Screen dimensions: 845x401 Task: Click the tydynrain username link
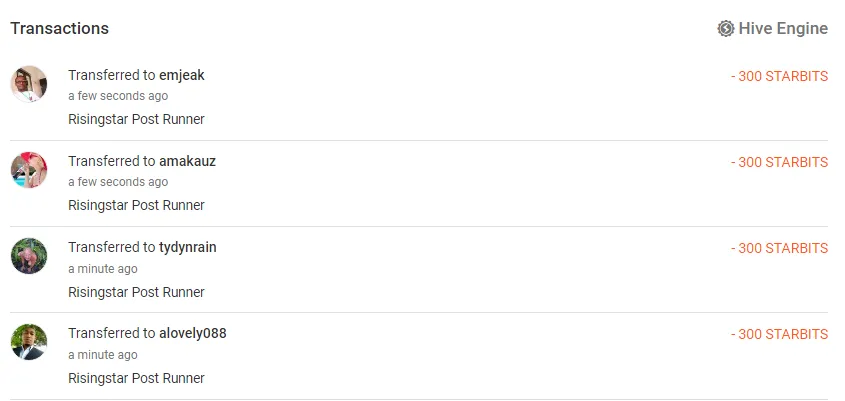point(188,247)
